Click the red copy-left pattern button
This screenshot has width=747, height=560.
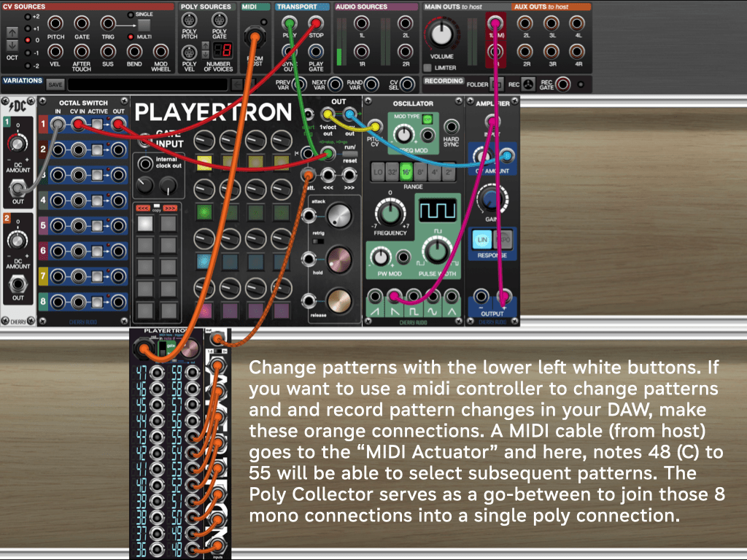143,208
